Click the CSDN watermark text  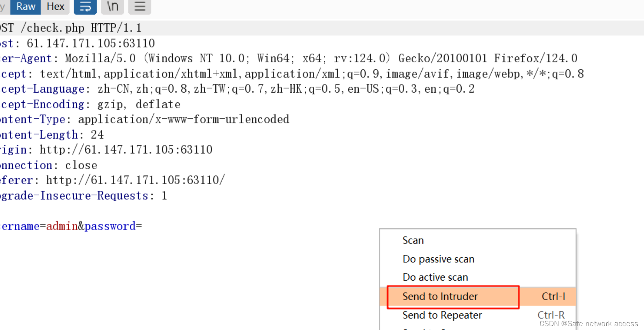point(588,323)
